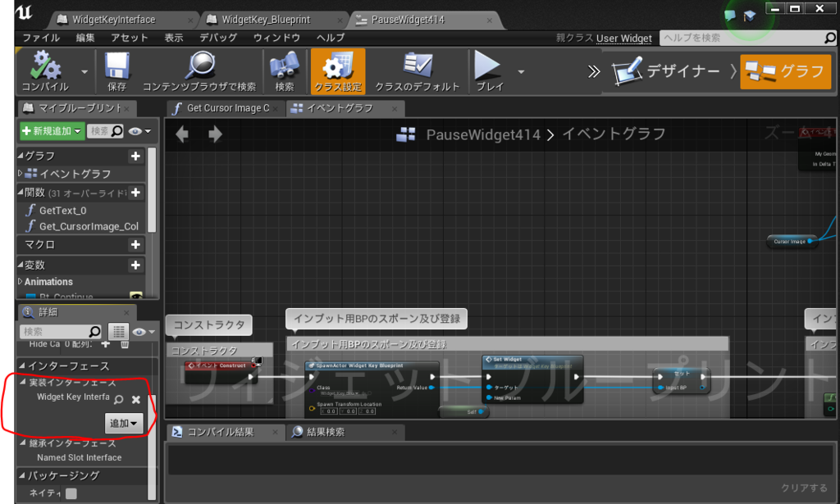The image size is (840, 504).
Task: Add a new graph with plus icon
Action: coord(135,156)
